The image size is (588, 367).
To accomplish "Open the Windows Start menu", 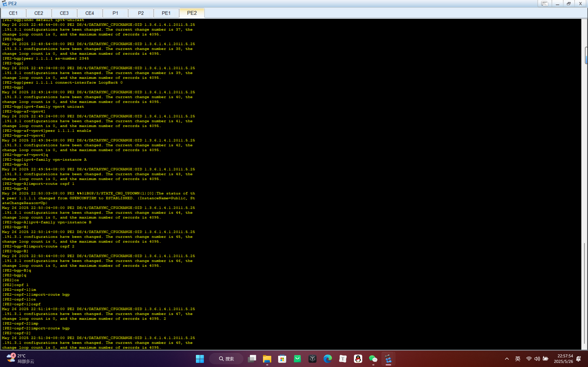I will [200, 359].
